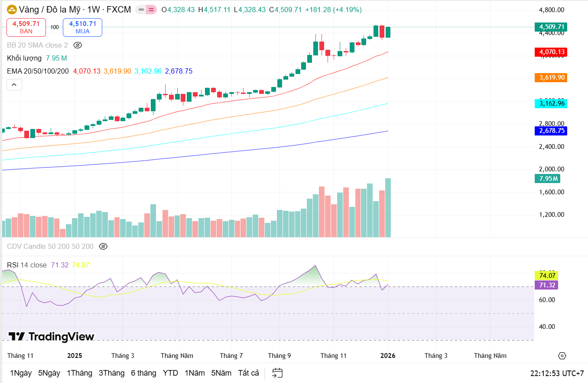Show the hidden BB 20 SMA indicator
588x383 pixels.
coord(78,45)
